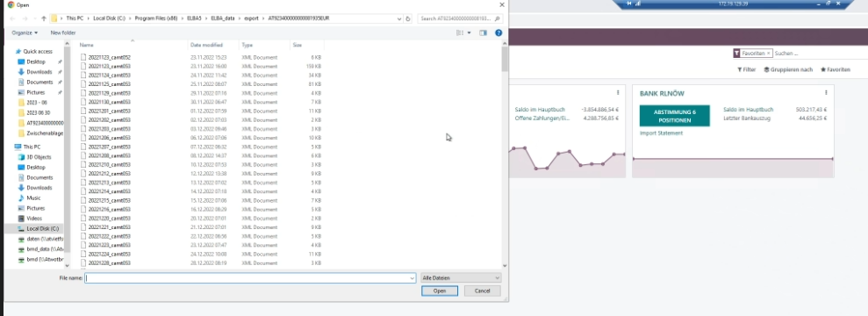Click the Open button
The width and height of the screenshot is (868, 316).
coord(440,291)
